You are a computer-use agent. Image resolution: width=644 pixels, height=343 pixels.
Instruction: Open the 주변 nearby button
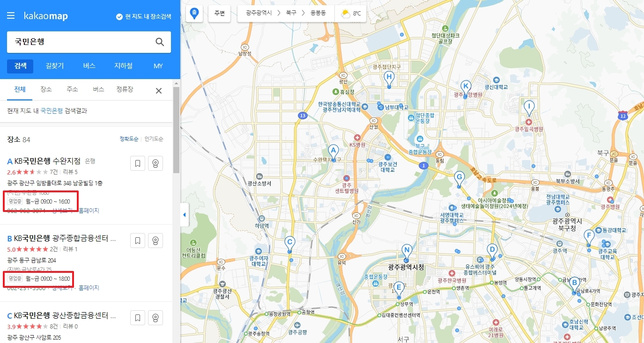220,14
